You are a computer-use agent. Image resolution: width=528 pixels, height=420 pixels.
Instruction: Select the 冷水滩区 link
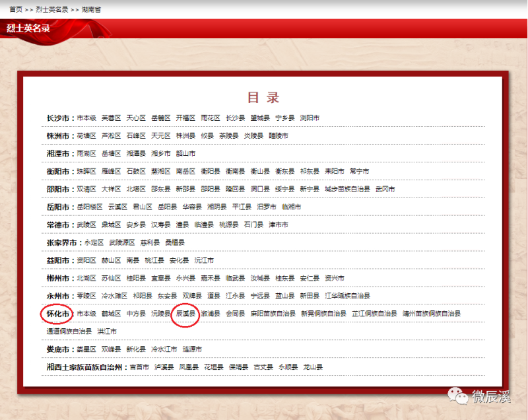click(114, 296)
